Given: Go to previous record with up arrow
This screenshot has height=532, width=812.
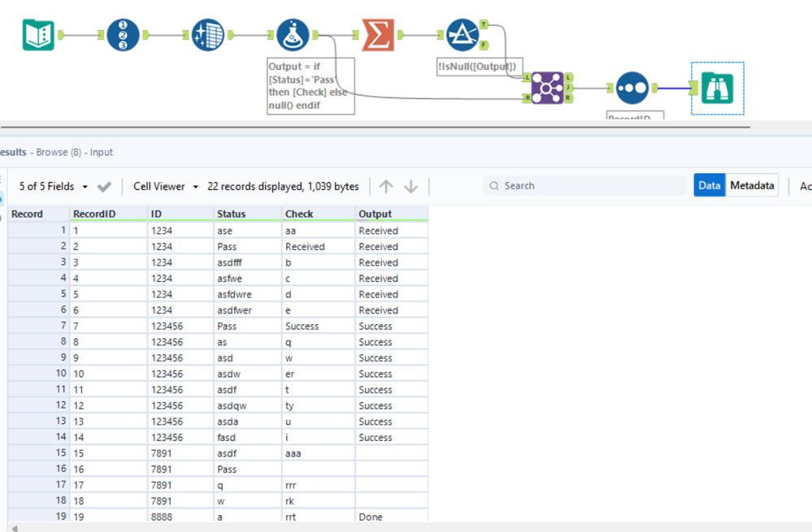Looking at the screenshot, I should click(x=386, y=186).
